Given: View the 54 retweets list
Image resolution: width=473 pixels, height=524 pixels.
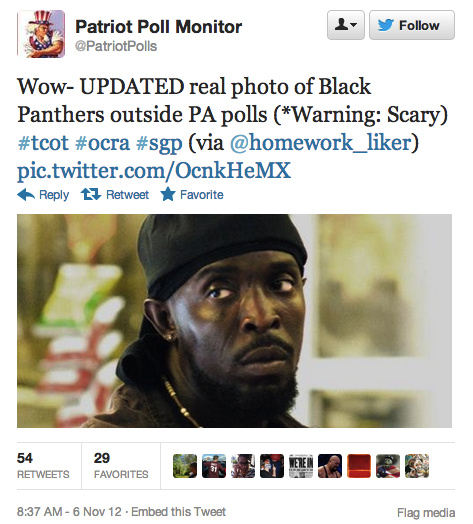Looking at the screenshot, I should [43, 466].
